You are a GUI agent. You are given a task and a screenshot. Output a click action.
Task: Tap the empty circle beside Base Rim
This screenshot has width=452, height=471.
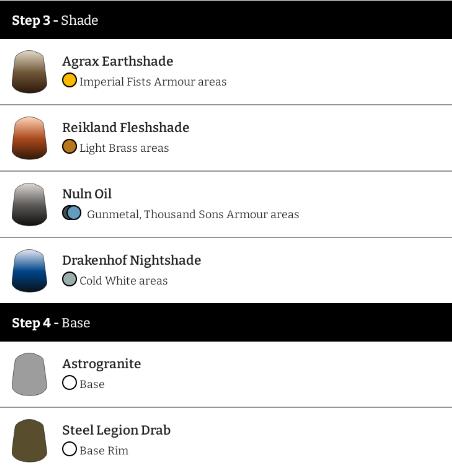point(69,449)
